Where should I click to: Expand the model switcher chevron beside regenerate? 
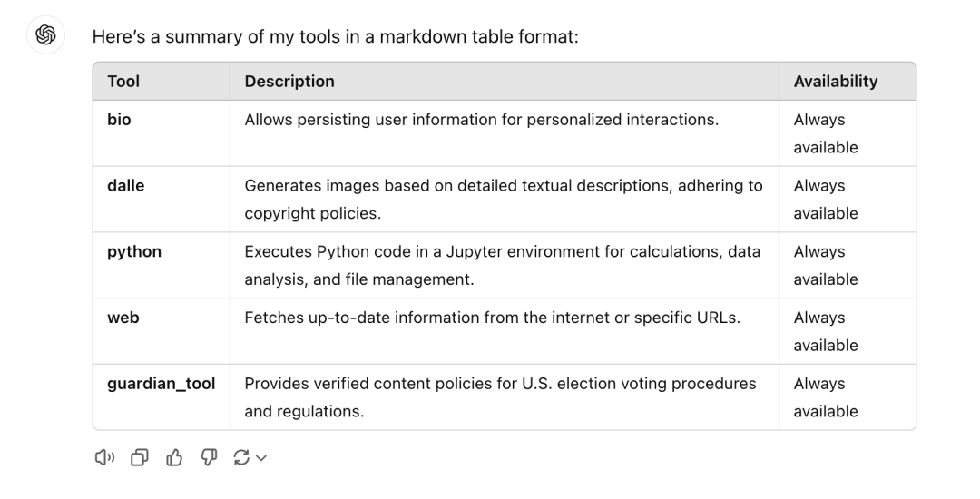click(261, 458)
